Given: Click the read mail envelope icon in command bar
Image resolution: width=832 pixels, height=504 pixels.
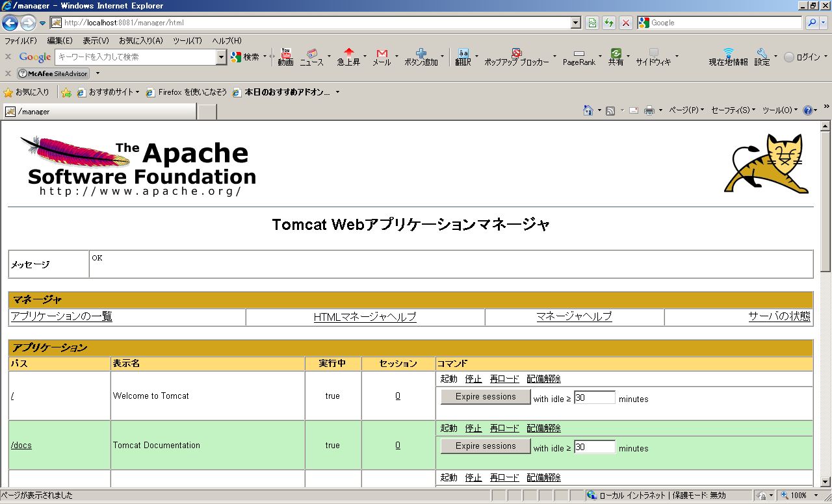Looking at the screenshot, I should 633,110.
